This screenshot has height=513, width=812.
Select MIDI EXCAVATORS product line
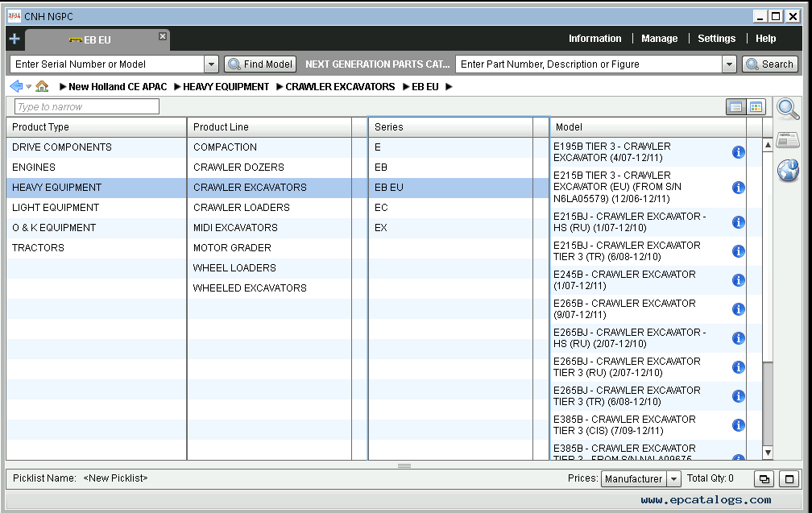269,228
